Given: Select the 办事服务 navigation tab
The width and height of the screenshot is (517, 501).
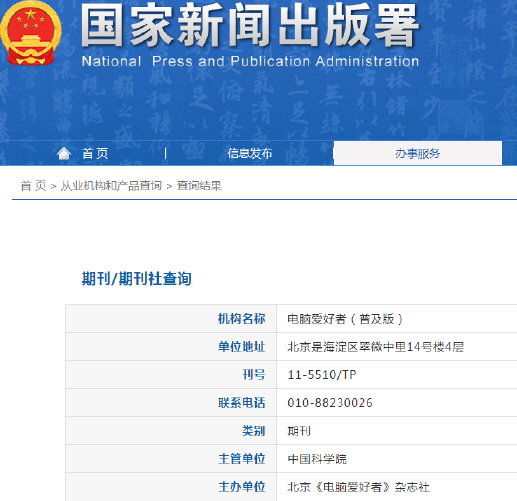Looking at the screenshot, I should (x=418, y=153).
